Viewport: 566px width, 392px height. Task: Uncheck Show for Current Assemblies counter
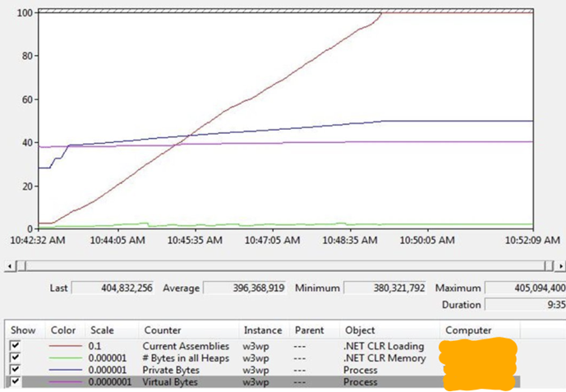15,346
